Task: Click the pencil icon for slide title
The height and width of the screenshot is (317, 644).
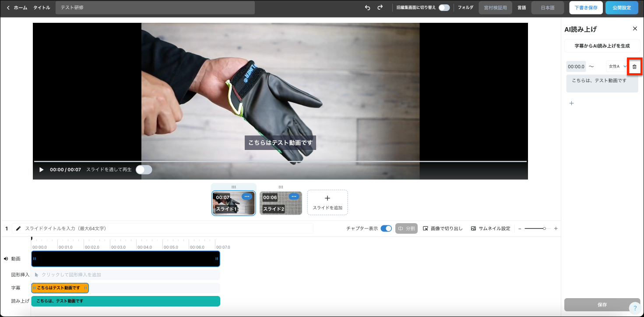Action: click(x=18, y=228)
